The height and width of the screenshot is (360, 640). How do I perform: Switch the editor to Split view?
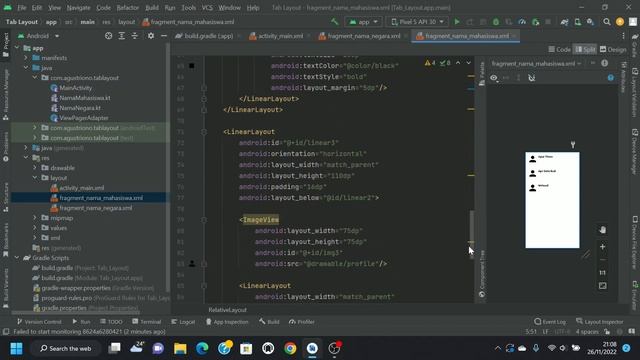pos(585,49)
